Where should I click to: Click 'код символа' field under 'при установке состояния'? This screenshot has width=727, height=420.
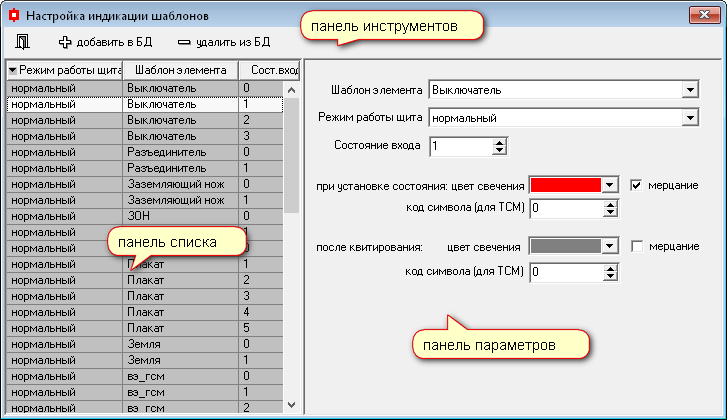(567, 208)
